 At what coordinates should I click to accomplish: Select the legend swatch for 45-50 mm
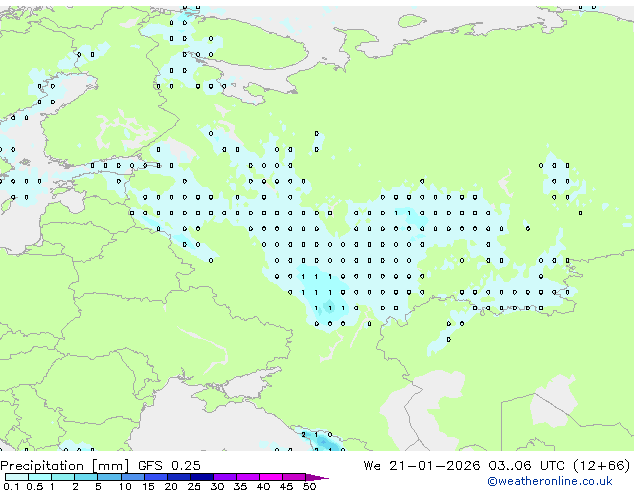294,477
